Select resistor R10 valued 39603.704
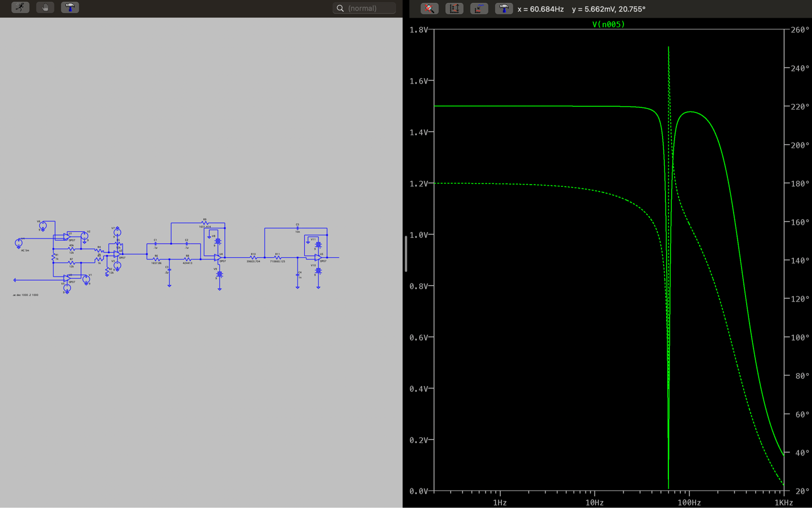 (253, 257)
